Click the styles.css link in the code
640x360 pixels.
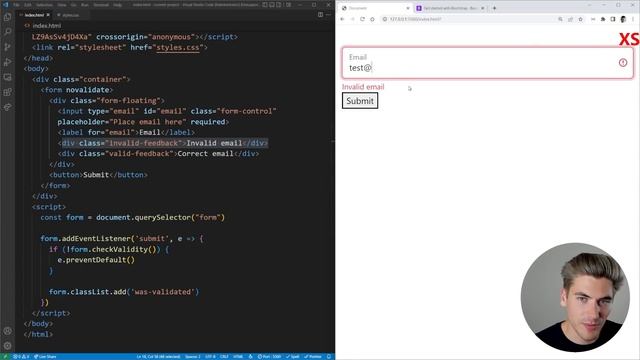178,47
